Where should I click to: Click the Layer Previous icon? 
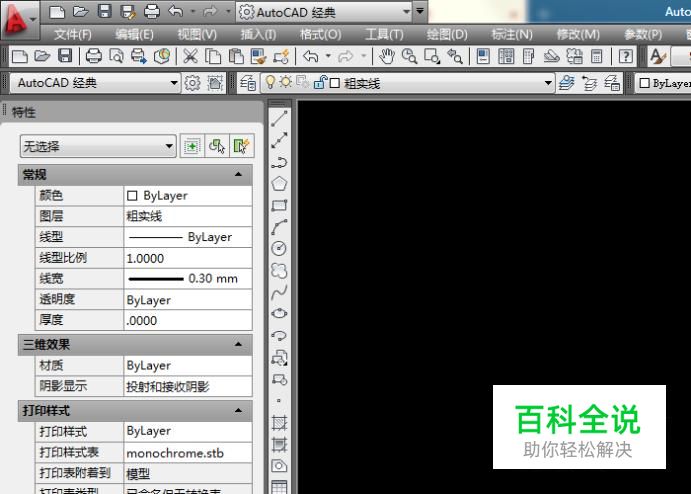(589, 83)
